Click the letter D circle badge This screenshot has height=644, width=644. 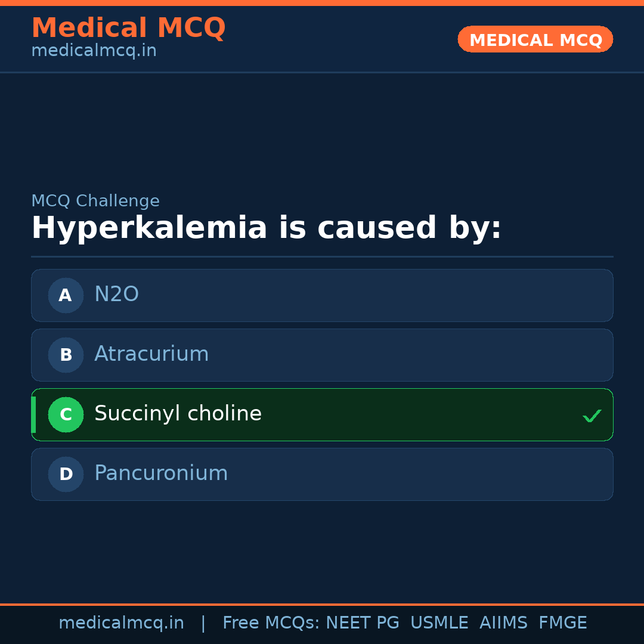click(66, 474)
